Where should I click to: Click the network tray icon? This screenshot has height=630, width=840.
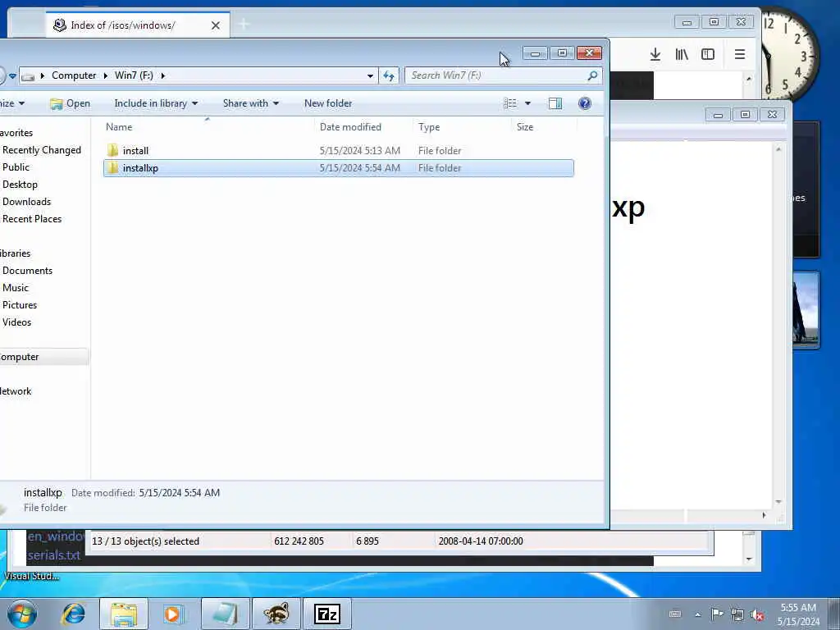point(737,614)
